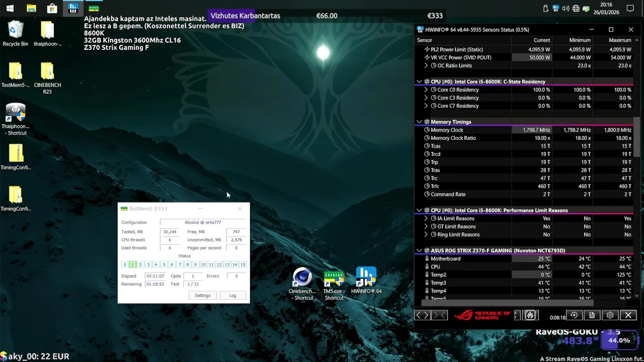
Task: Expand the OC Ratio Limits row
Action: [426, 65]
